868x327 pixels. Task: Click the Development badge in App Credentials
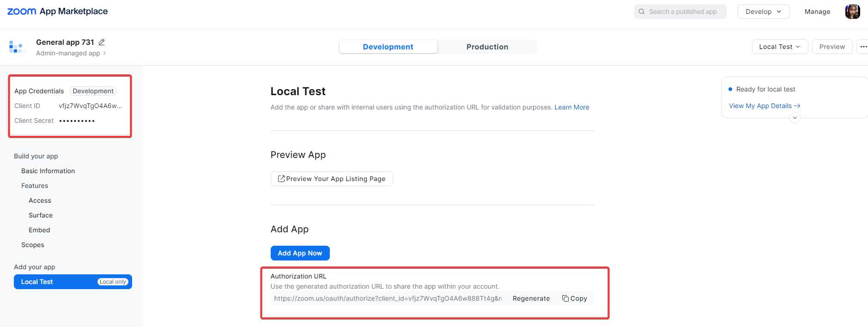(93, 91)
